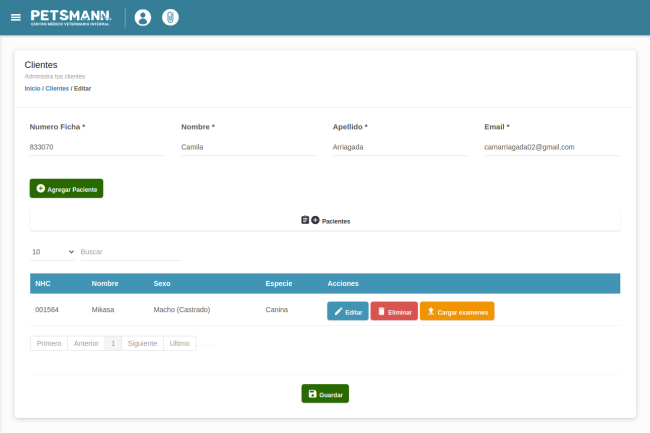Click the Pacientes clipboard icon
The width and height of the screenshot is (650, 433).
(x=305, y=220)
